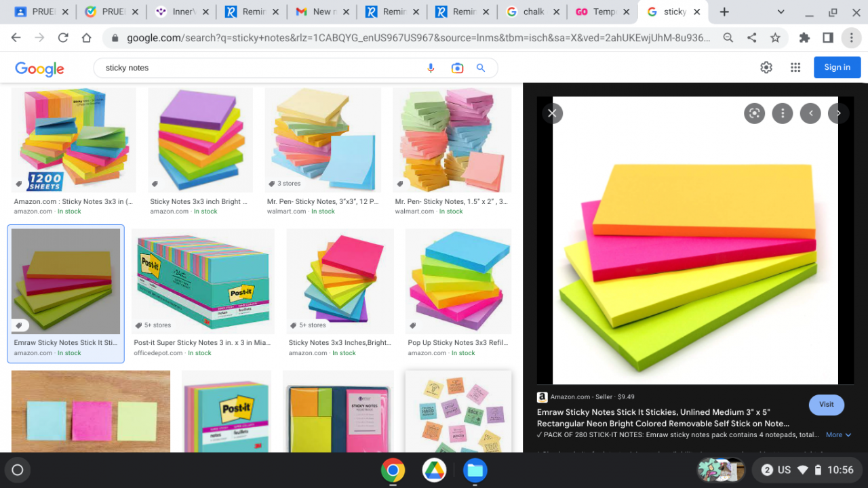
Task: Open the 1200 Sheets sticky notes thumbnail
Action: pyautogui.click(x=73, y=140)
